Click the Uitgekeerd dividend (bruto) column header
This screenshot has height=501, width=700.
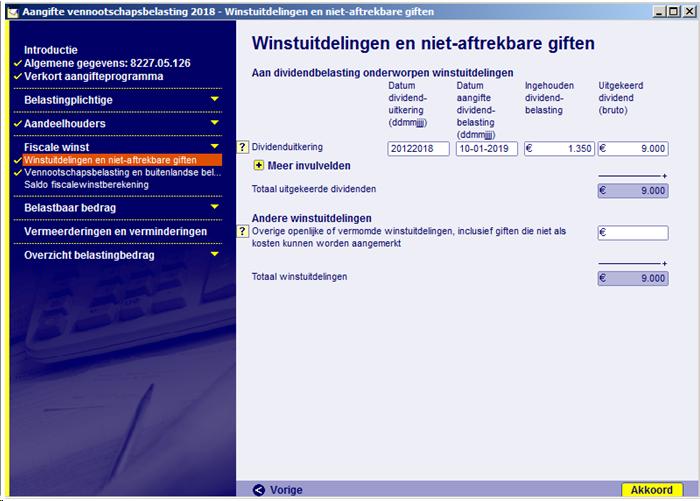(621, 98)
